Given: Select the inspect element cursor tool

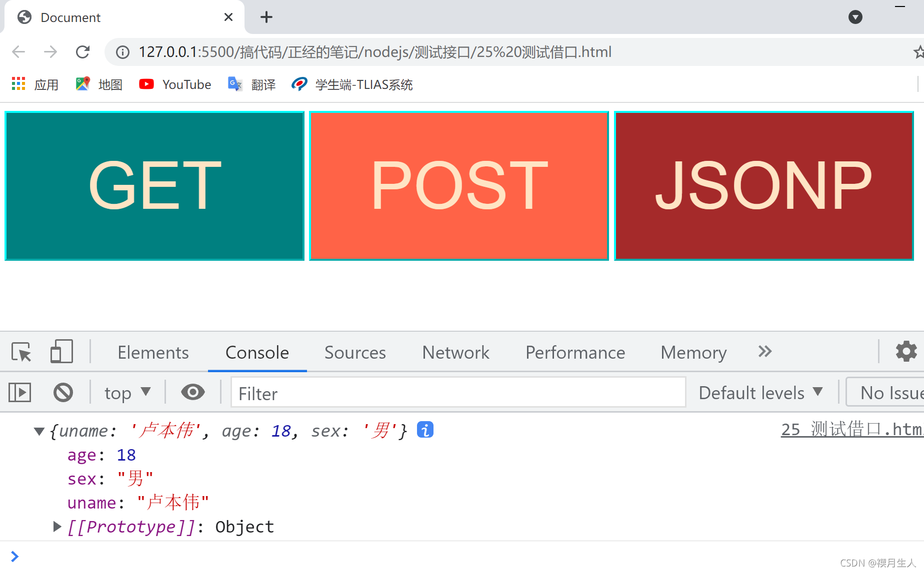Looking at the screenshot, I should pyautogui.click(x=21, y=351).
